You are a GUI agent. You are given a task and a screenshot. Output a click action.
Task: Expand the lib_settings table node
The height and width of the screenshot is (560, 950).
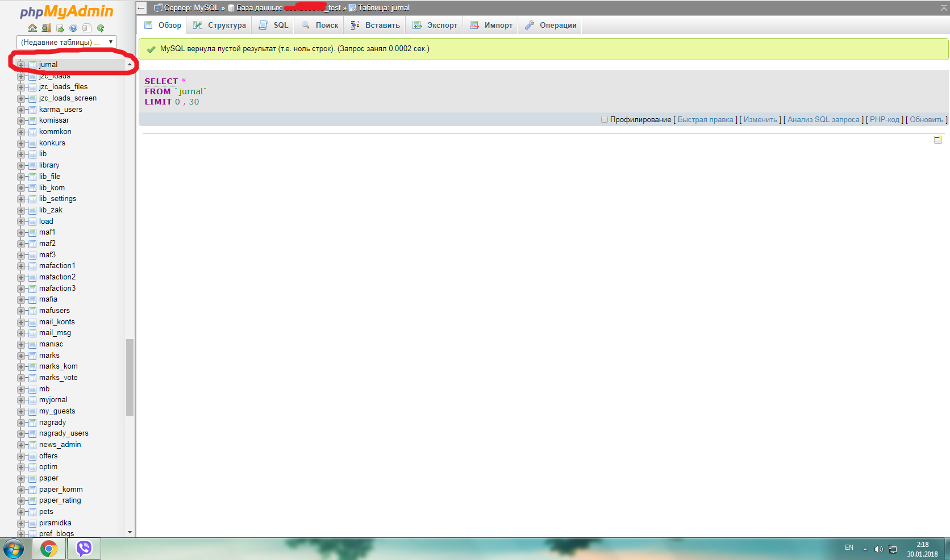coord(21,199)
